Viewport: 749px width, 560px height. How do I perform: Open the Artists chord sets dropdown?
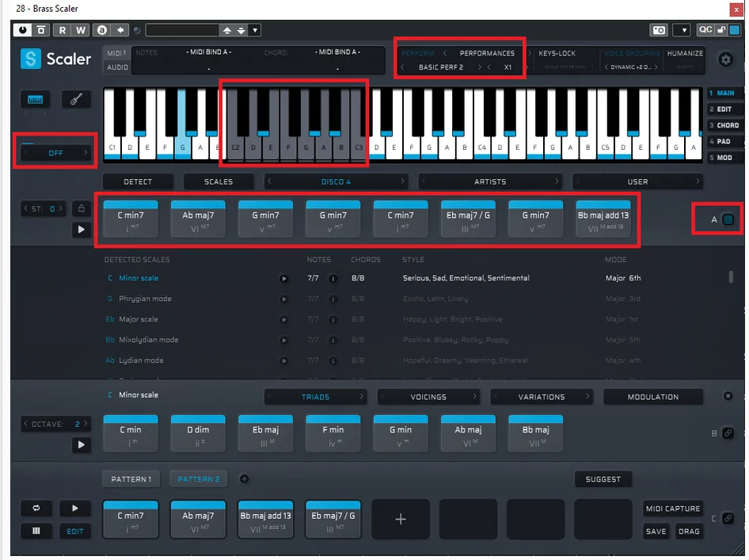click(x=490, y=181)
